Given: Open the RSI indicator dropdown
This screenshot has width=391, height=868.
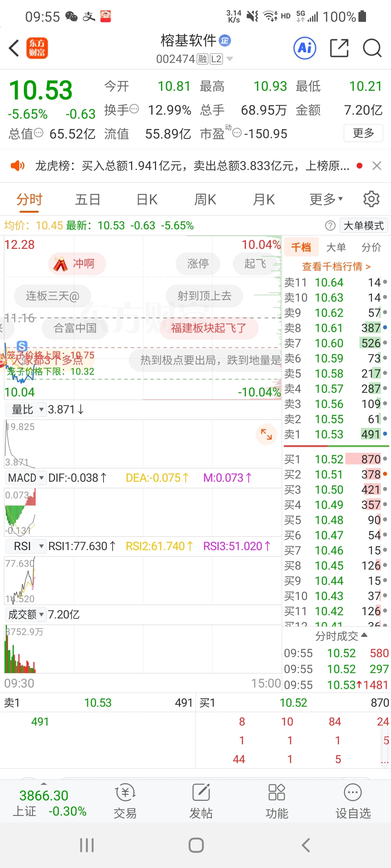Looking at the screenshot, I should 26,546.
